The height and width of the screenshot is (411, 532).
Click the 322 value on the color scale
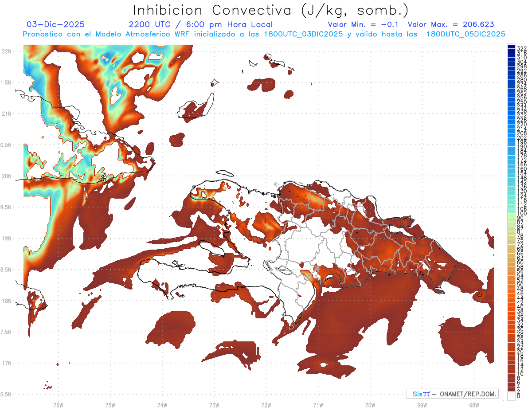(521, 48)
